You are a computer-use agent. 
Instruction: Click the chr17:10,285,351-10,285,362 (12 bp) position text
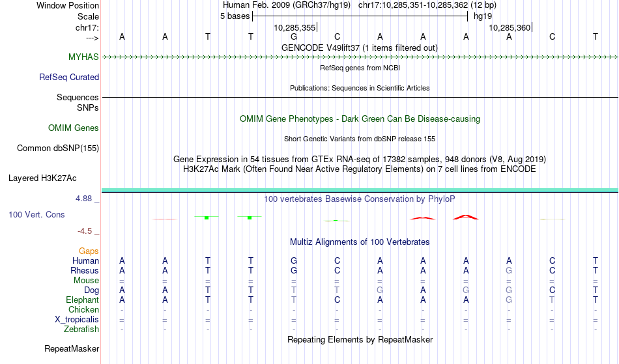[x=427, y=5]
